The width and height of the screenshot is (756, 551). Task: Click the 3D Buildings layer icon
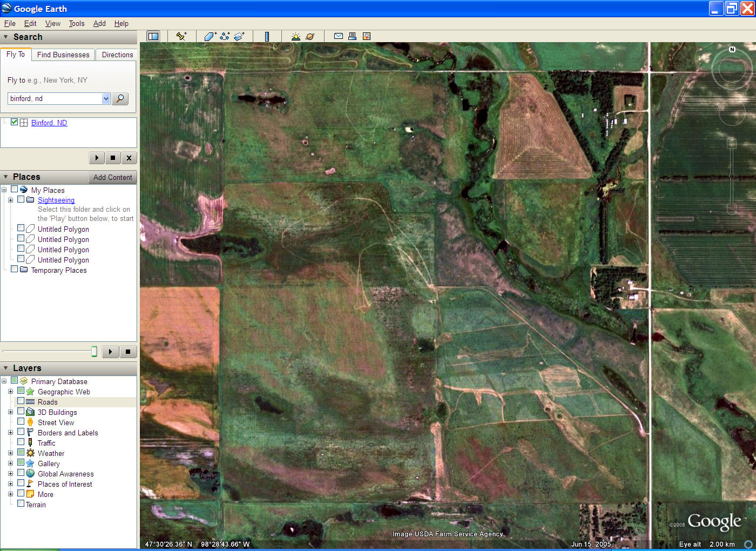click(30, 412)
